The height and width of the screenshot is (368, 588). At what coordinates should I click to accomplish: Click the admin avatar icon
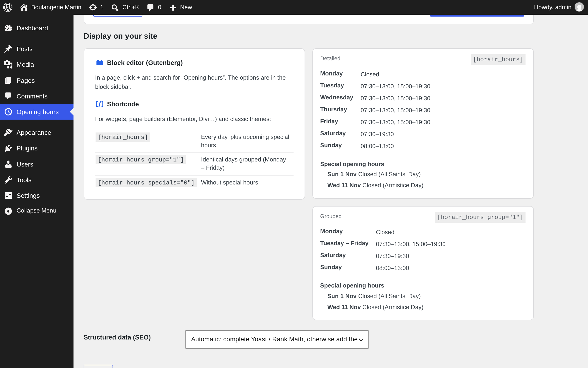pos(579,7)
